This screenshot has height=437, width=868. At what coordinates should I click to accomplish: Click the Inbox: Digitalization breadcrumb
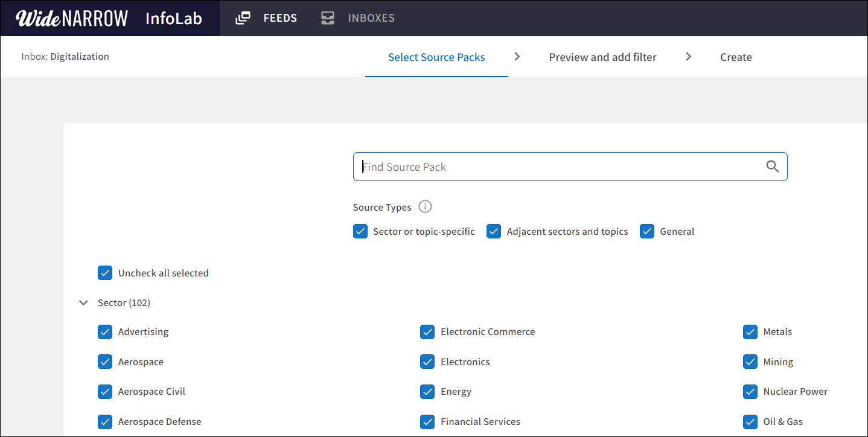[x=65, y=56]
